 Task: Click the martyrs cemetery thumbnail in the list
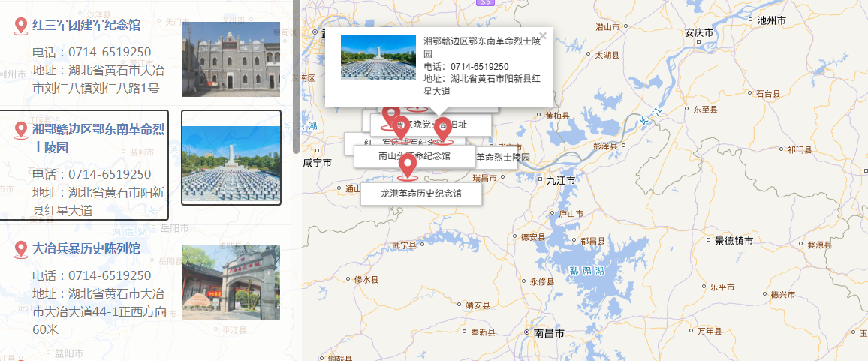click(x=231, y=158)
